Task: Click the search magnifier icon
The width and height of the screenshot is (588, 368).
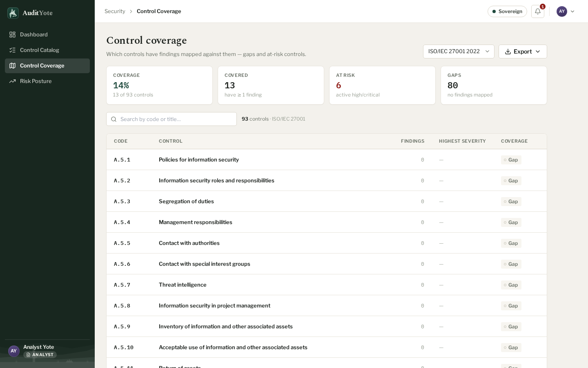Action: [x=114, y=119]
